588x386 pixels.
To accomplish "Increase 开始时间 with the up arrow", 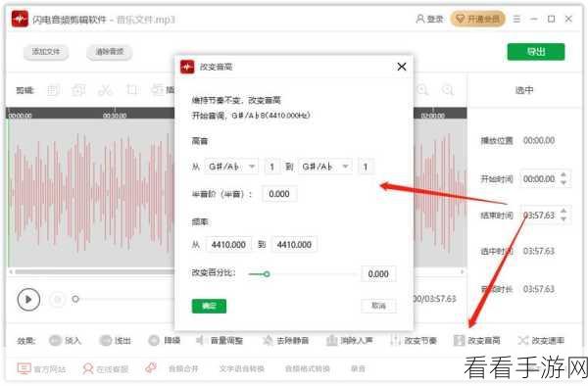I will [563, 175].
